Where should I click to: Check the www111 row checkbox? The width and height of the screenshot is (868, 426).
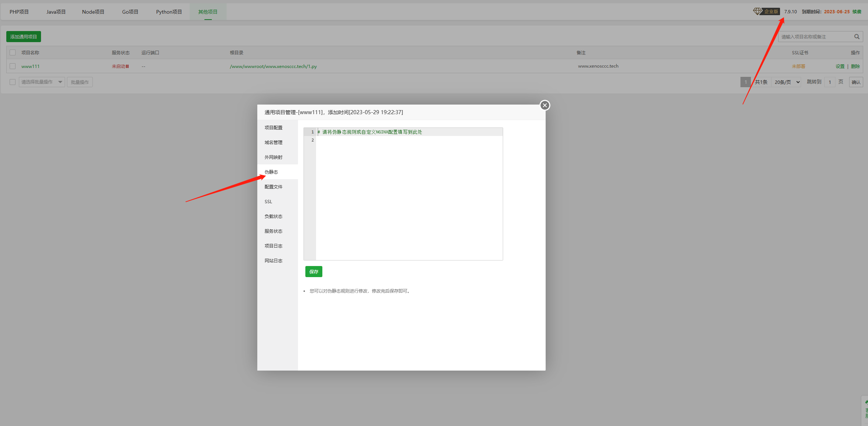13,66
